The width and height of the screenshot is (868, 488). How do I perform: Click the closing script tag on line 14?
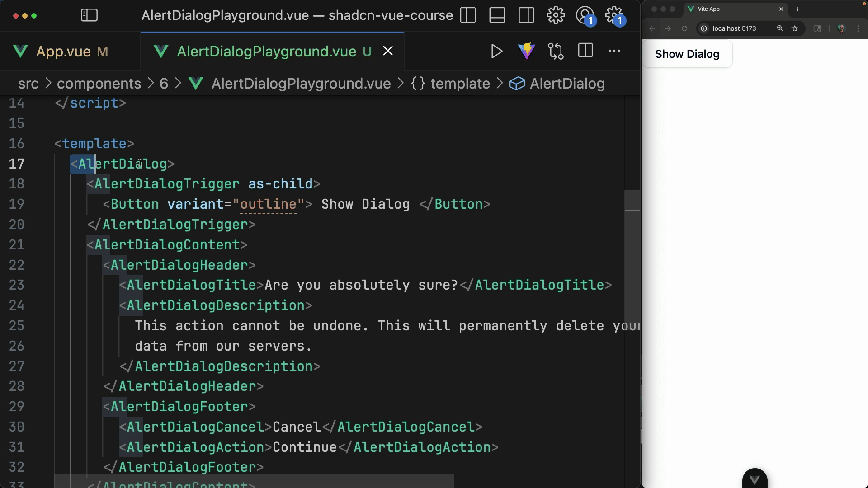tap(90, 103)
